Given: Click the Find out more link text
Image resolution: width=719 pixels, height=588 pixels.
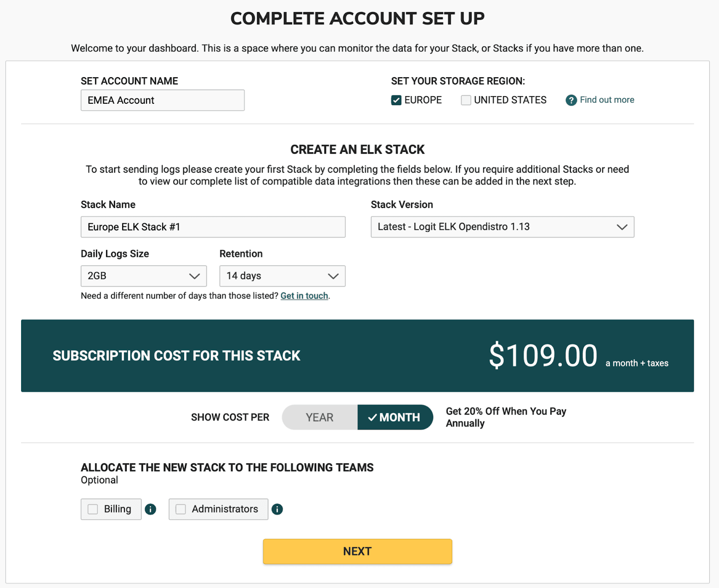Looking at the screenshot, I should click(606, 100).
